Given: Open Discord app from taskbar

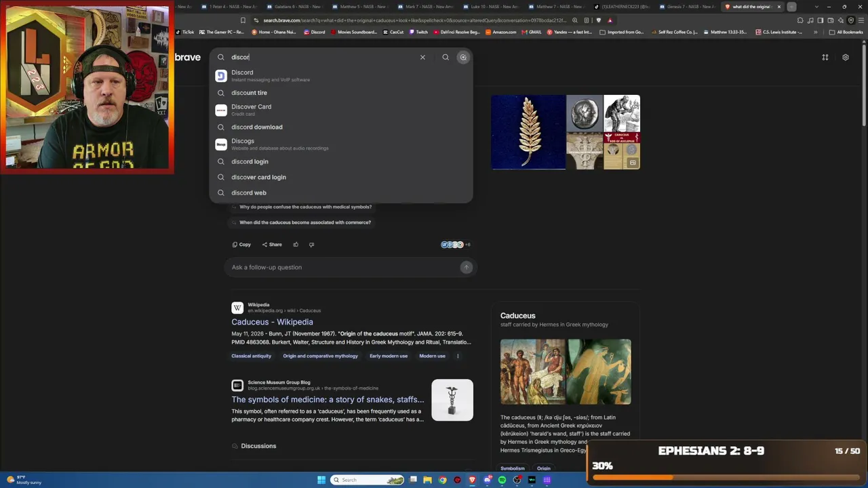Looking at the screenshot, I should [x=488, y=480].
